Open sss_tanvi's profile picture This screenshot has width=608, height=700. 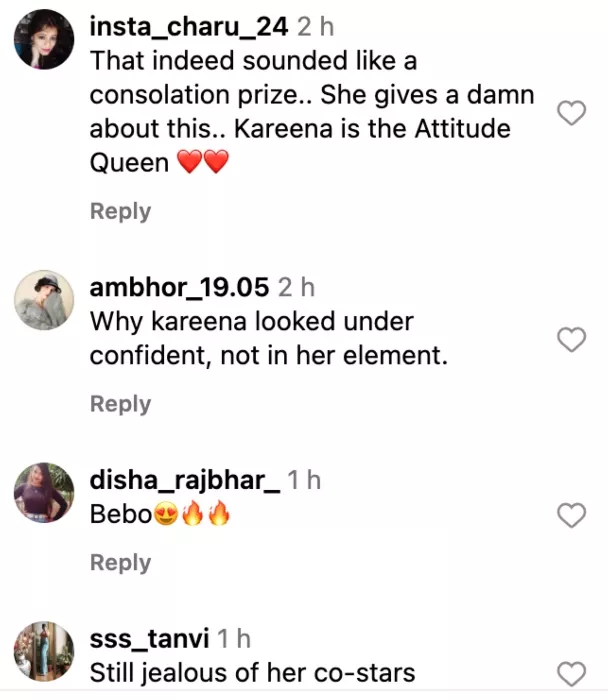44,650
